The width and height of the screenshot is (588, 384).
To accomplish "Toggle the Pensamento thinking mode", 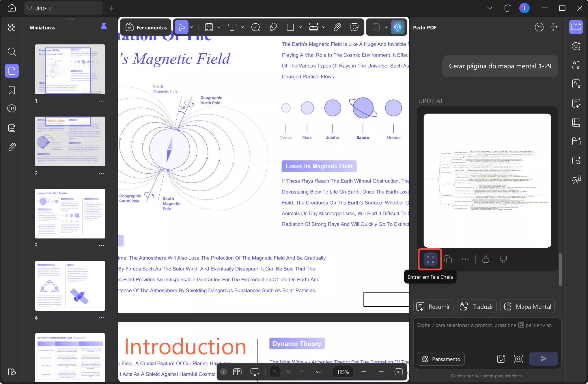I will pos(441,359).
